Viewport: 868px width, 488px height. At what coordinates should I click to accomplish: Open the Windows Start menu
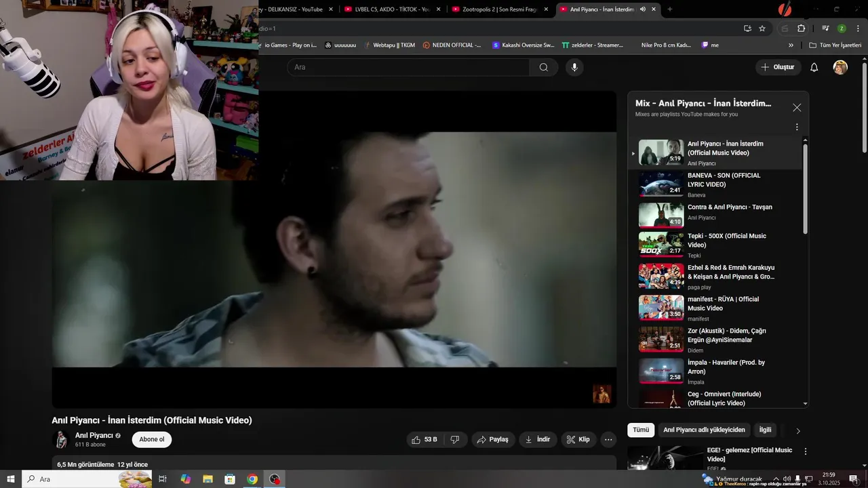pos(11,479)
